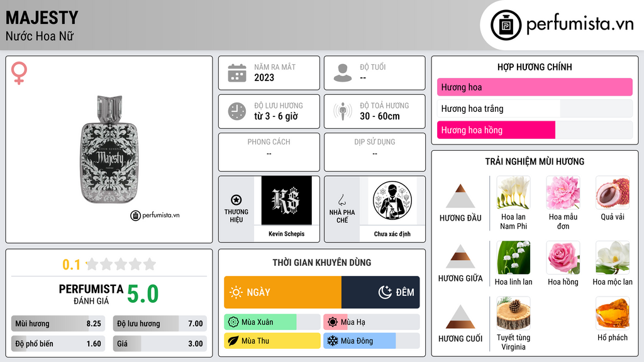This screenshot has height=362, width=644.
Task: Click the calendar icon beside Năm ra mắt
Action: click(237, 73)
